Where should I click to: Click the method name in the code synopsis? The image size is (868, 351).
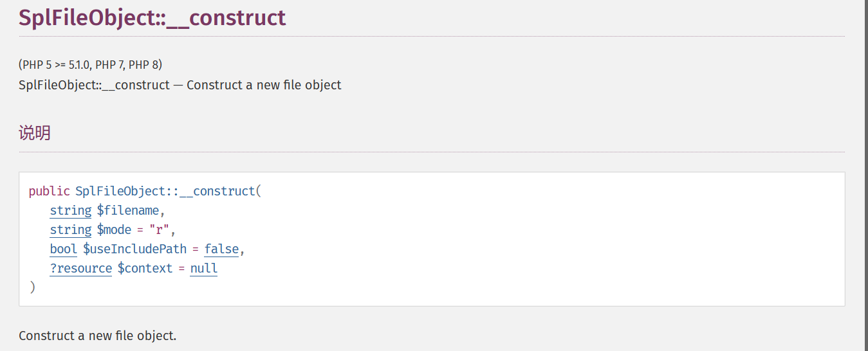coord(165,192)
